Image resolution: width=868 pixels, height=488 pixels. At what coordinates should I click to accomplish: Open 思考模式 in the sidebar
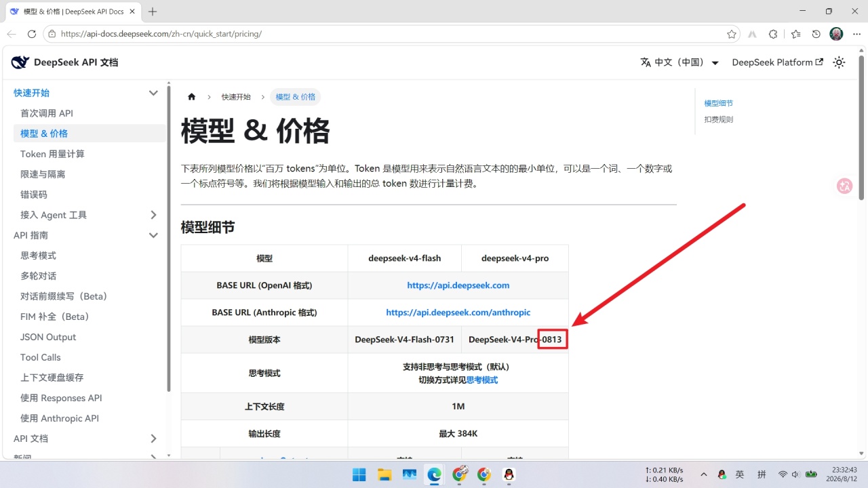tap(38, 256)
